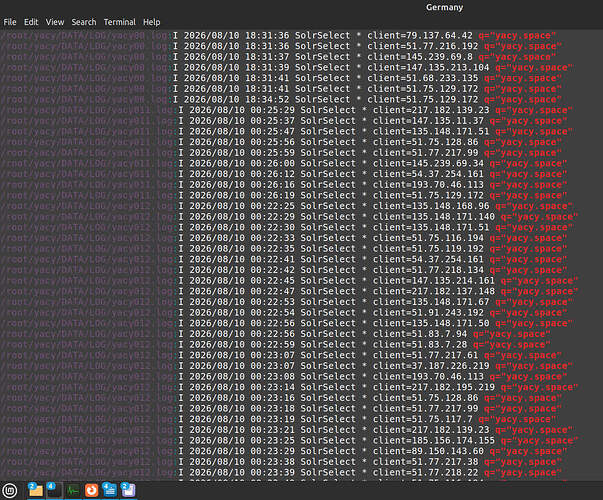Click the 00:25:47 timestamp

273,131
